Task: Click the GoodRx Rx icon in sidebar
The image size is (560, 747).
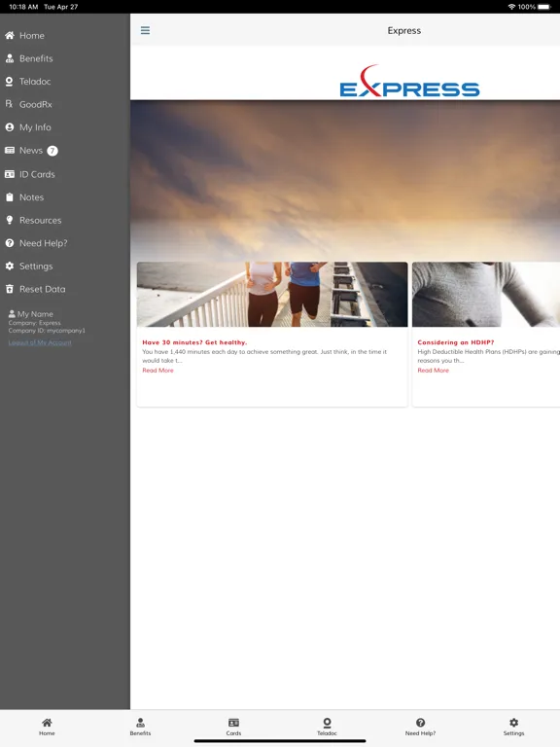Action: click(x=9, y=103)
